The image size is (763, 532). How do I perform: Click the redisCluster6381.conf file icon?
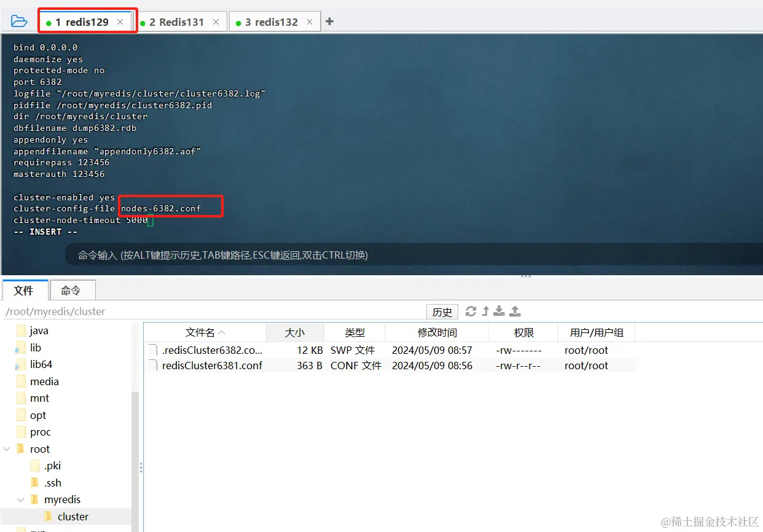(x=153, y=366)
